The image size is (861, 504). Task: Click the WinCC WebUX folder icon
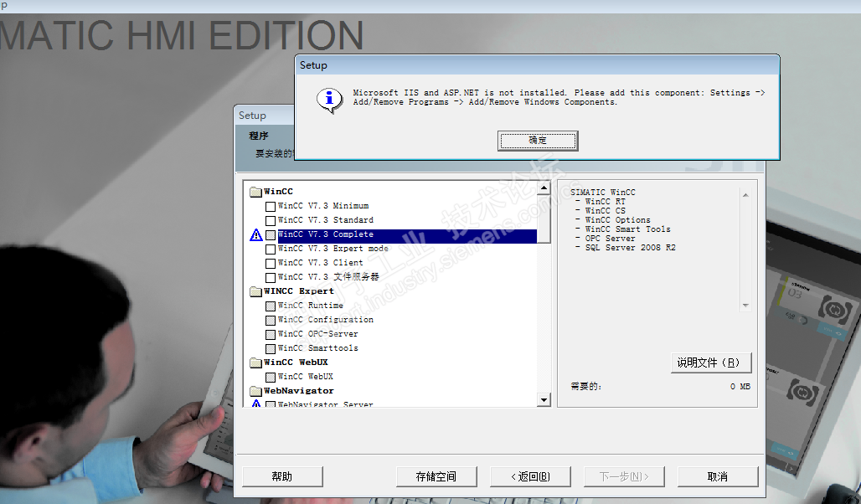coord(256,363)
